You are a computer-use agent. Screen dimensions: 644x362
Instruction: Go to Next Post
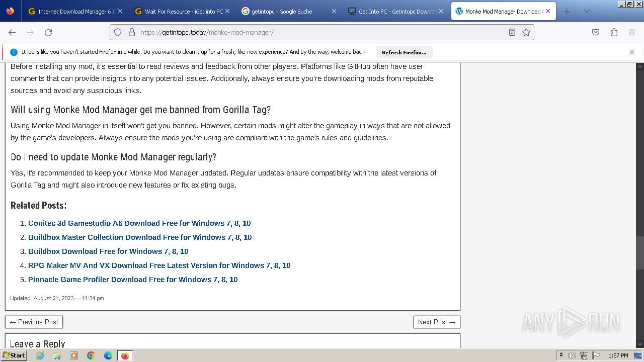(x=437, y=322)
